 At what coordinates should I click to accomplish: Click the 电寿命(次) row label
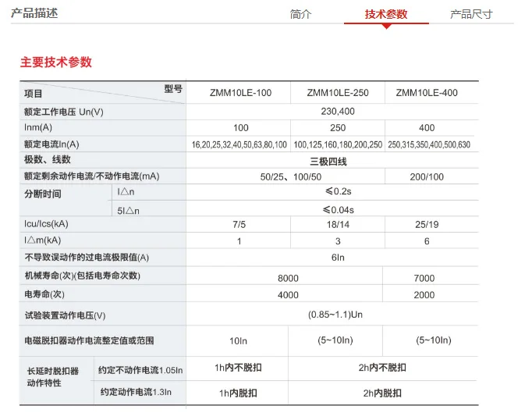(44, 294)
